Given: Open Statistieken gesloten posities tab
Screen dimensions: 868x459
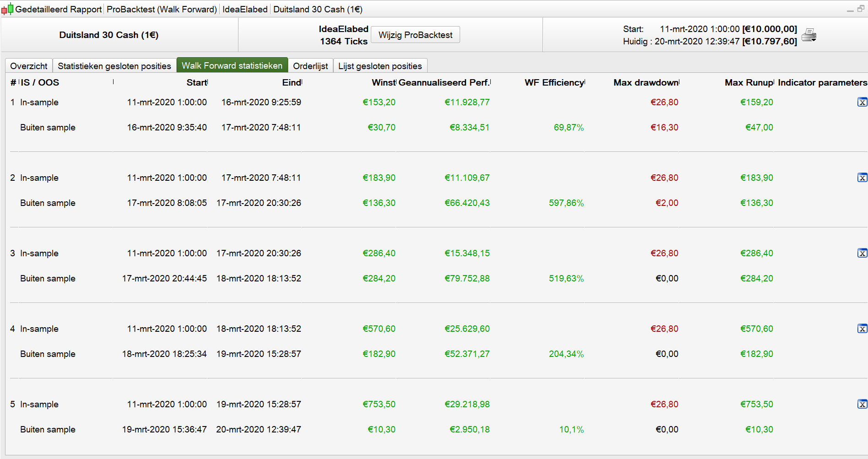Looking at the screenshot, I should (x=114, y=66).
